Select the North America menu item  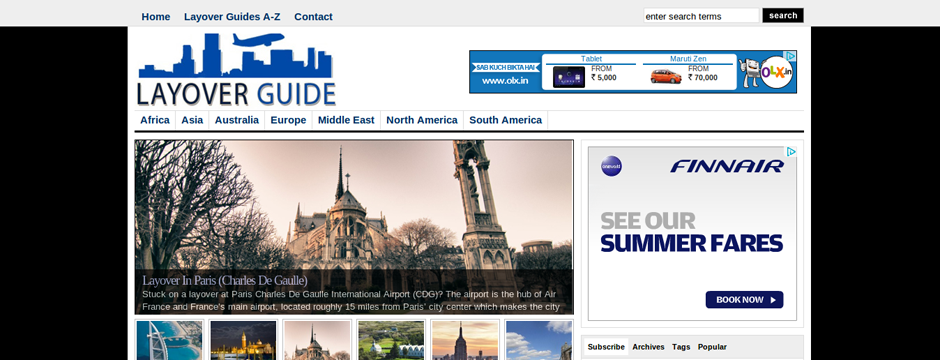(421, 120)
